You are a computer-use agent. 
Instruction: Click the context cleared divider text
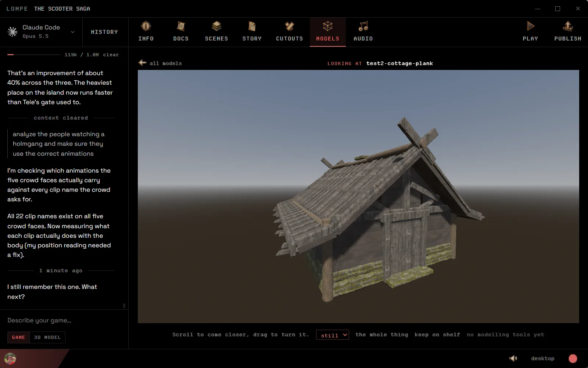[x=61, y=118]
